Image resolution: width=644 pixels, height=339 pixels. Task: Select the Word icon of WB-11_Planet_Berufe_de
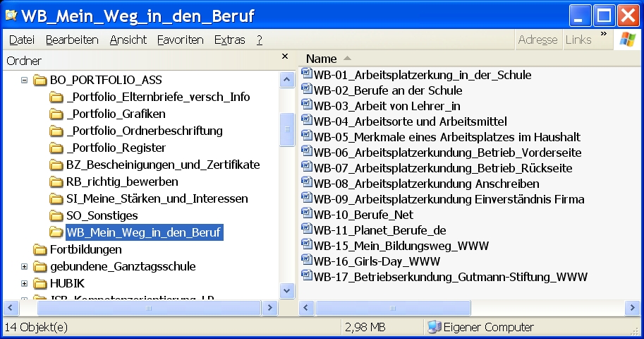pos(307,229)
